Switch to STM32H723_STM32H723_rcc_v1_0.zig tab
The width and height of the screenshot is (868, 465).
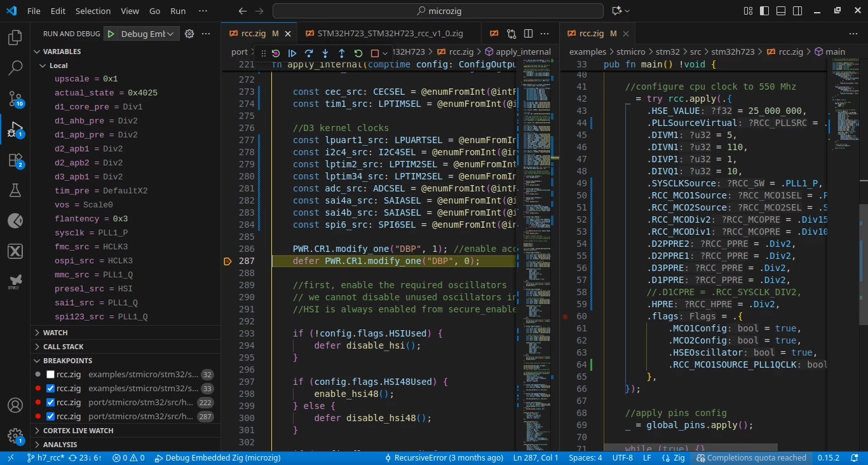[x=390, y=34]
